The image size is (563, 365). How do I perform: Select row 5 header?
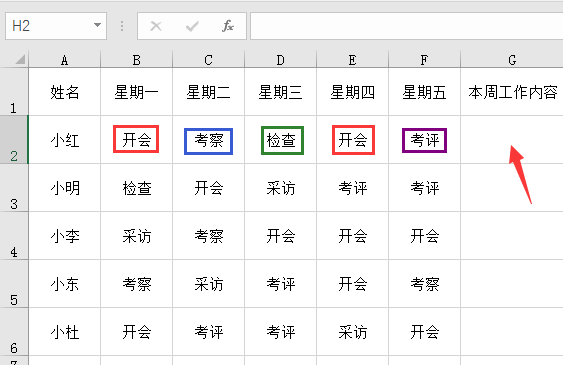tap(14, 284)
